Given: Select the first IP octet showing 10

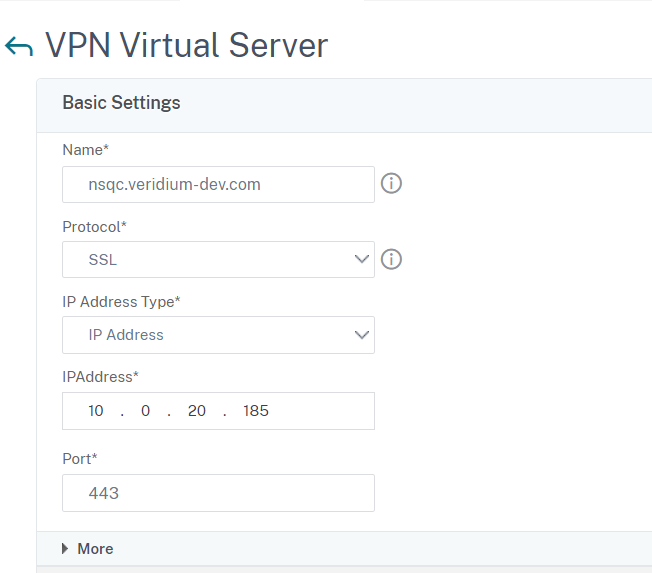Looking at the screenshot, I should (x=96, y=411).
